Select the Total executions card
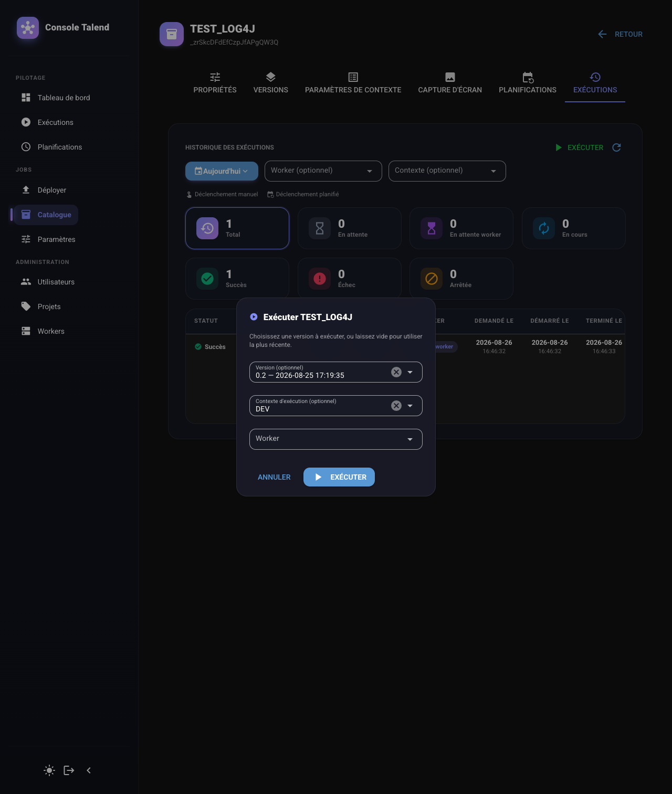Viewport: 672px width, 794px height. click(x=237, y=228)
